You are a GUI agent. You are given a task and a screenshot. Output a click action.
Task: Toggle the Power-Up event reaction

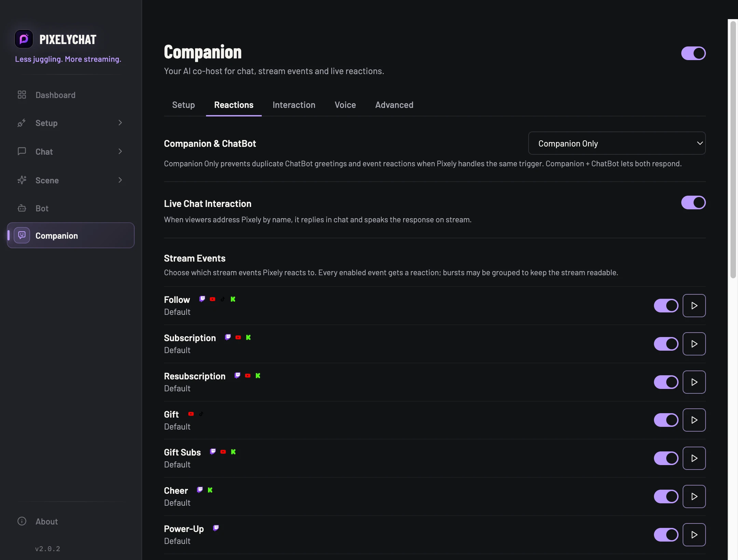click(666, 535)
